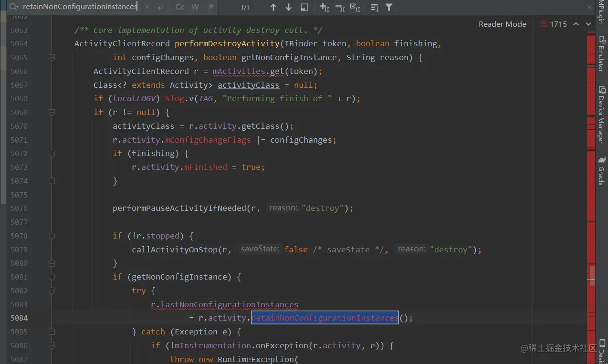Screen dimensions: 608x364
Task: Click localLOGV on line 5068
Action: pyautogui.click(x=134, y=98)
